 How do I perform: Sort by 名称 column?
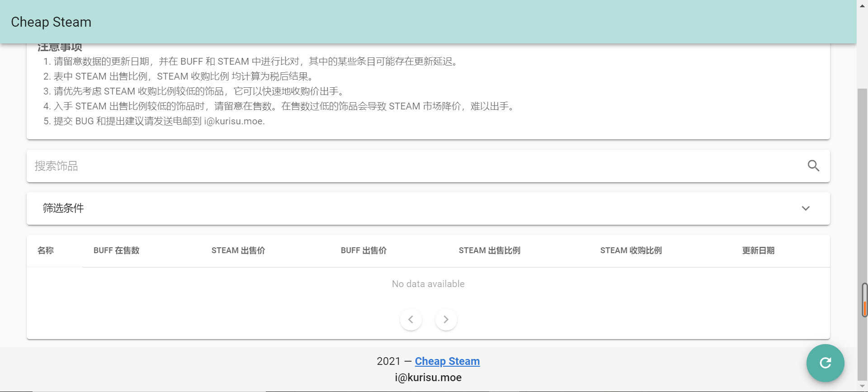pos(46,250)
